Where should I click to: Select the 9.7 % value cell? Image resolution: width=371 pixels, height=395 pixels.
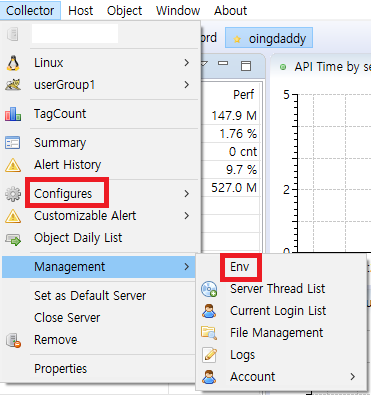tap(241, 170)
